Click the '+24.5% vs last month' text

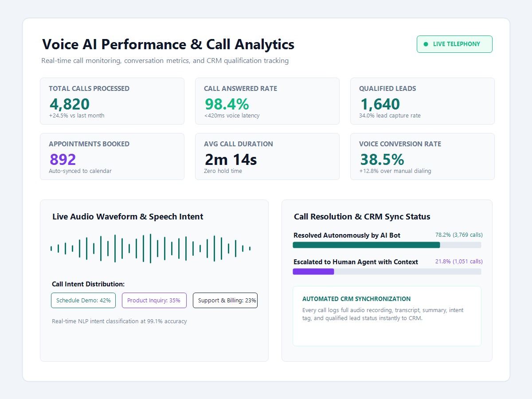pos(77,116)
